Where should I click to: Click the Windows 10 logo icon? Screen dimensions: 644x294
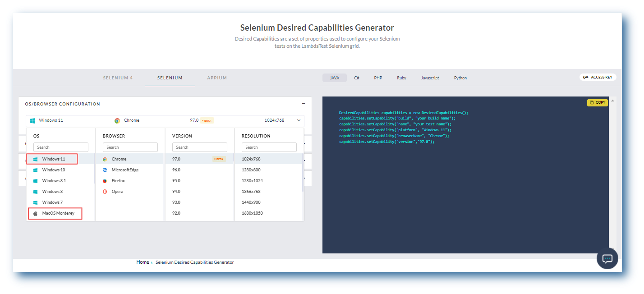coord(36,170)
